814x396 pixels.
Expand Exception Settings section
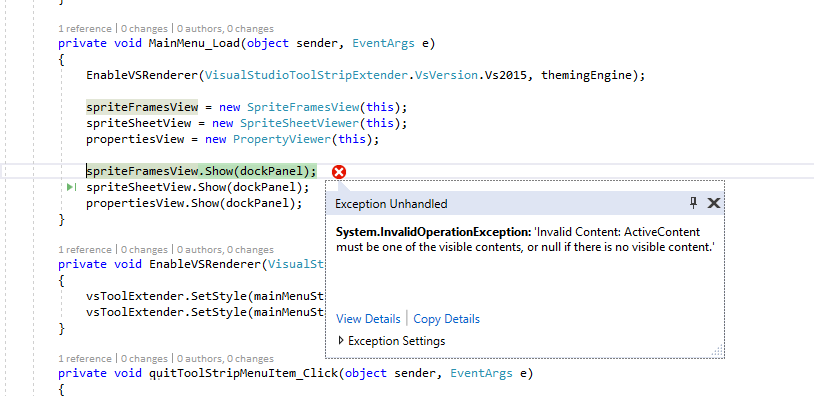(391, 341)
